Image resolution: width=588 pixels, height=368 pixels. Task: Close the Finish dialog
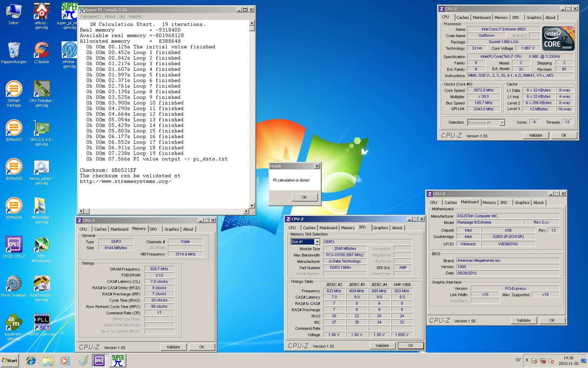pyautogui.click(x=317, y=166)
